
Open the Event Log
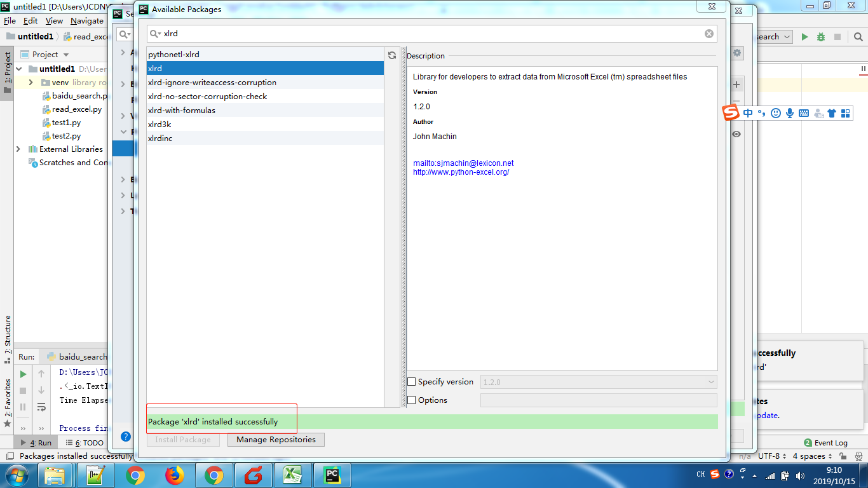point(825,443)
